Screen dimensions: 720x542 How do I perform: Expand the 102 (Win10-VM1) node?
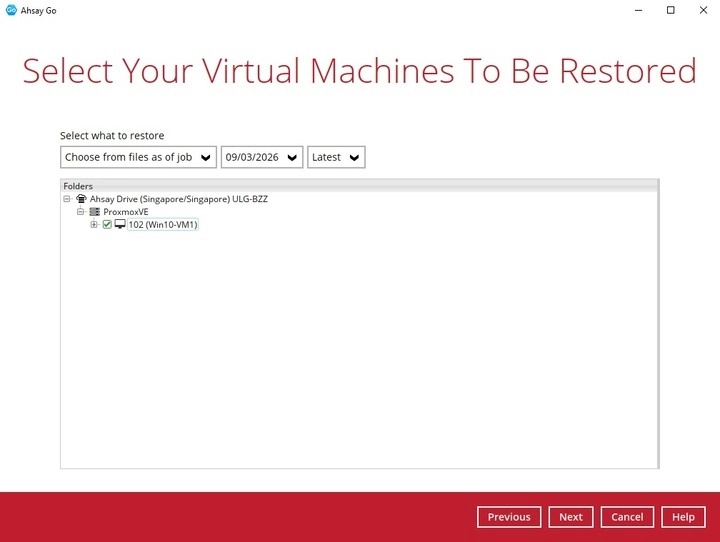(x=94, y=225)
